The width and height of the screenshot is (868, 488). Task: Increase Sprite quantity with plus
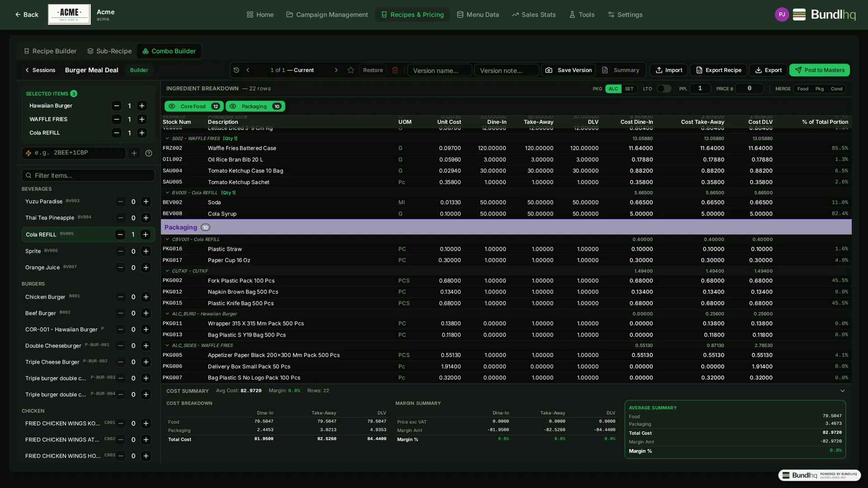point(146,251)
